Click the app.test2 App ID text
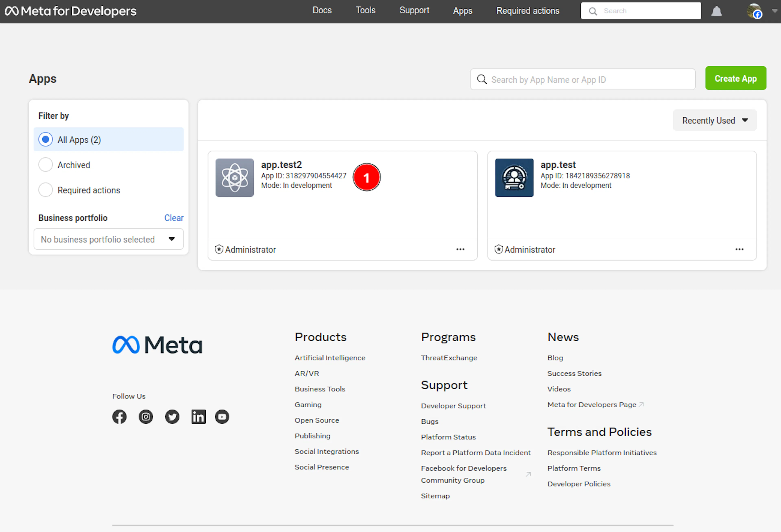This screenshot has height=532, width=781. point(303,176)
